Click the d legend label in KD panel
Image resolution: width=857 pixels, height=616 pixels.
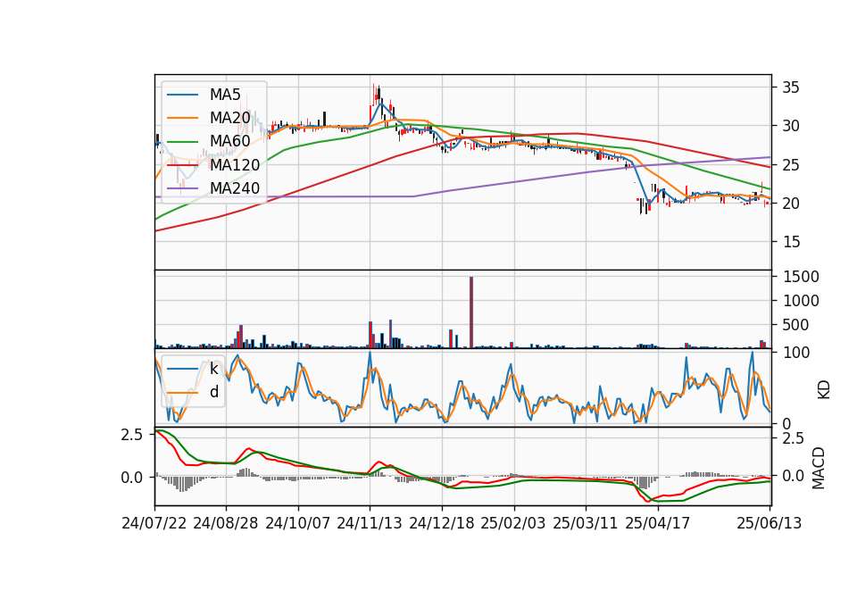coord(213,392)
